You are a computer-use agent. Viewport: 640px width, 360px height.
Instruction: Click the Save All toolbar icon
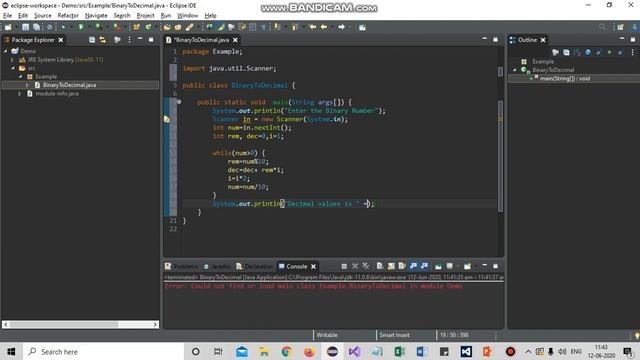click(36, 27)
